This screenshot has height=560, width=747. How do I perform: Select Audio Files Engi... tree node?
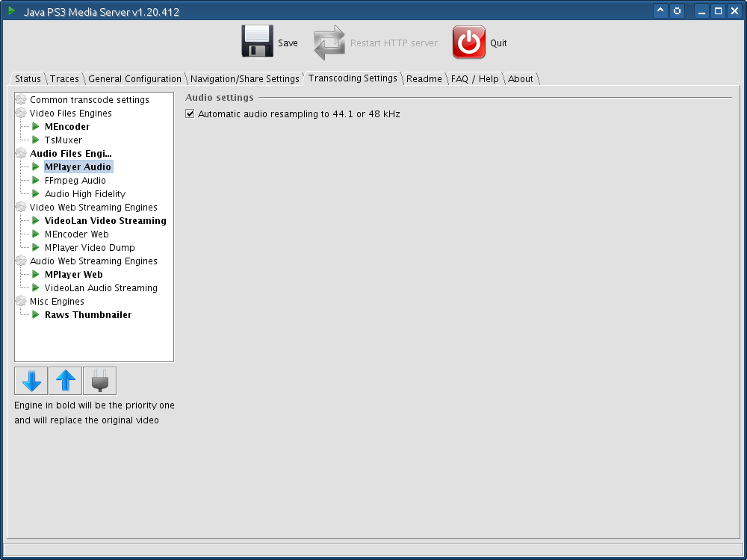pos(71,153)
